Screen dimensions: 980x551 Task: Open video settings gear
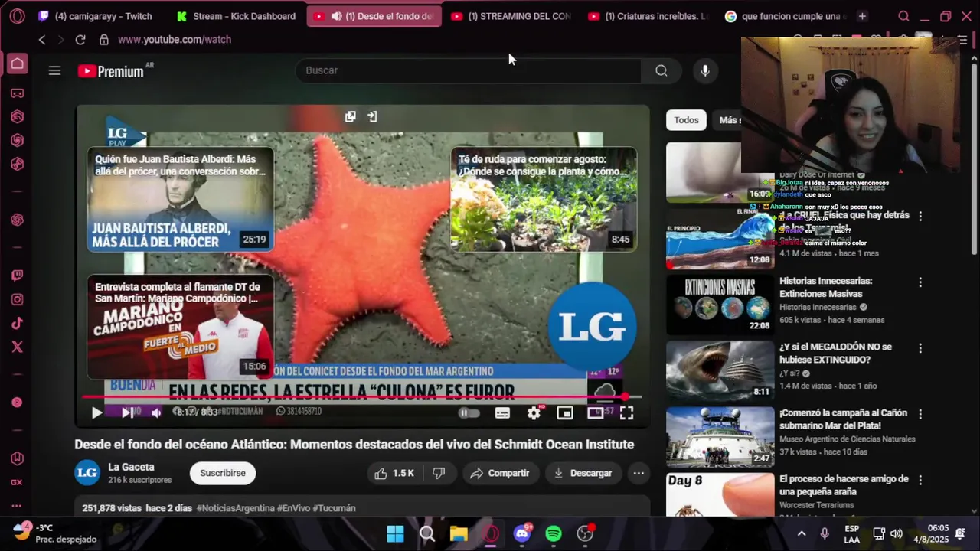click(534, 413)
